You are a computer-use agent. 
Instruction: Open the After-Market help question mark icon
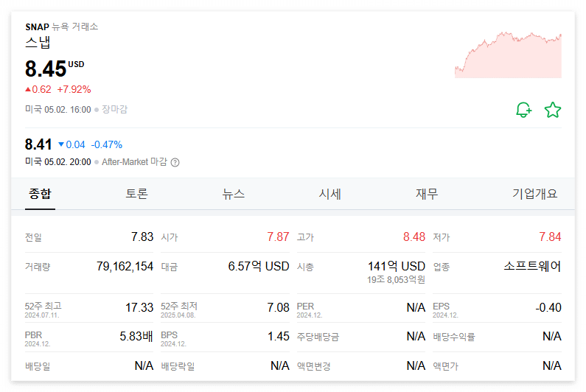coord(175,162)
